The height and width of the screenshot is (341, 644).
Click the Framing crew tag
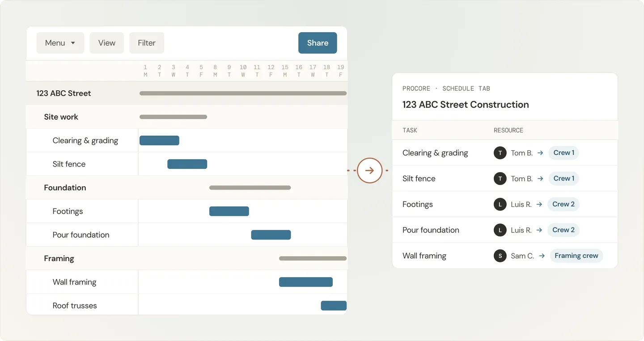point(576,256)
